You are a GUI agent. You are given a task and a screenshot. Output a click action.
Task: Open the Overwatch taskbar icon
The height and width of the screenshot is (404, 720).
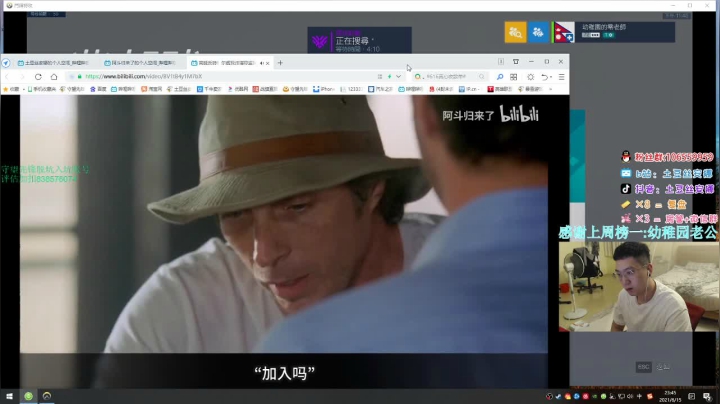[x=47, y=396]
